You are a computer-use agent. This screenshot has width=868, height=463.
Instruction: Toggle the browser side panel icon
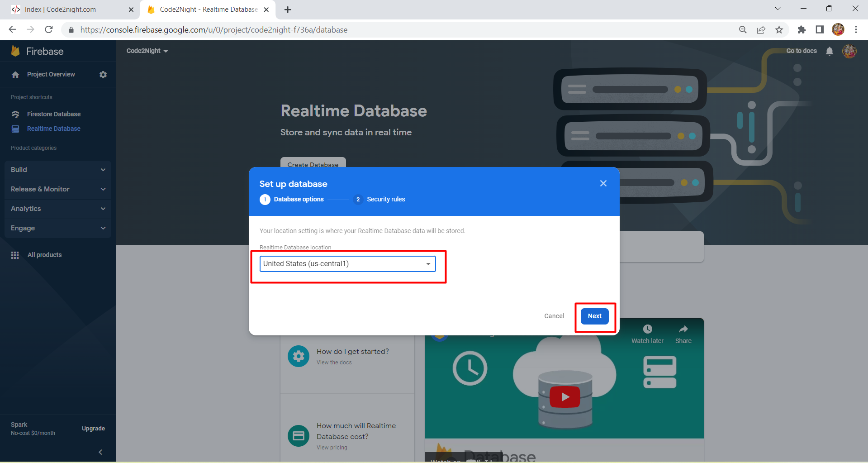pos(820,30)
